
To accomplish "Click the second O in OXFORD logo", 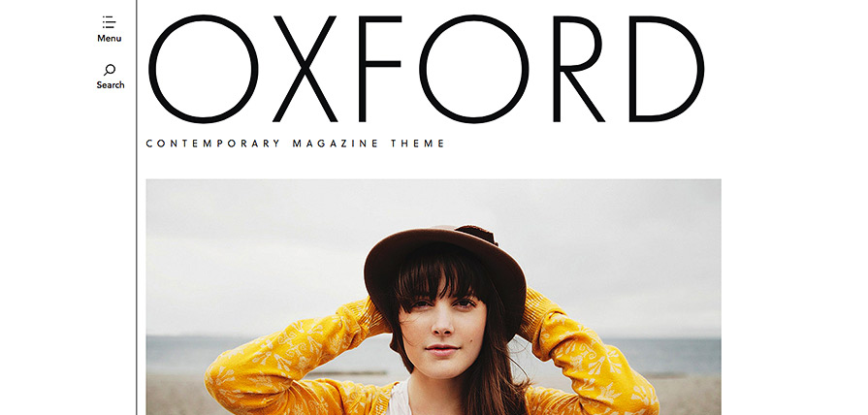I will pyautogui.click(x=474, y=69).
